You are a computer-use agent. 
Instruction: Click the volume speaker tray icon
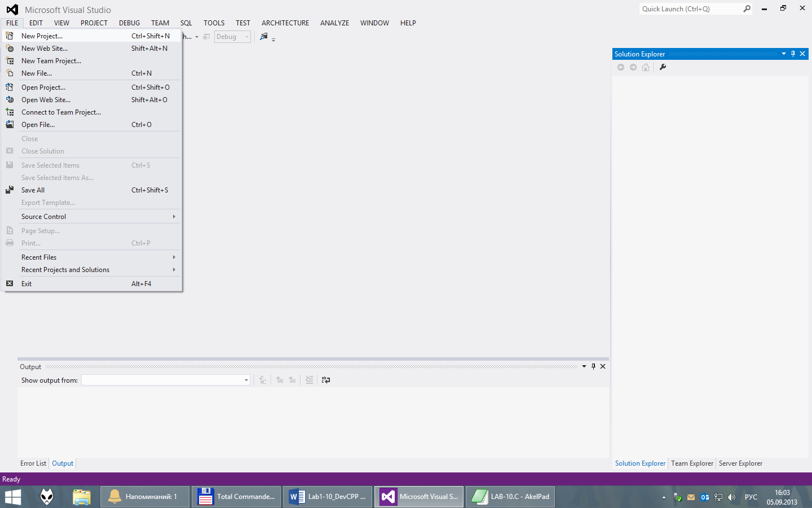[731, 497]
